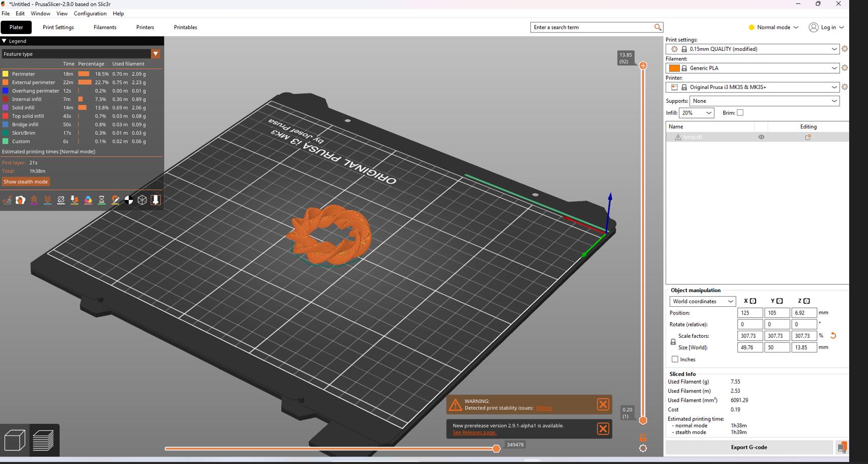The height and width of the screenshot is (464, 868).
Task: Toggle the Shells cube icon
Action: (142, 200)
